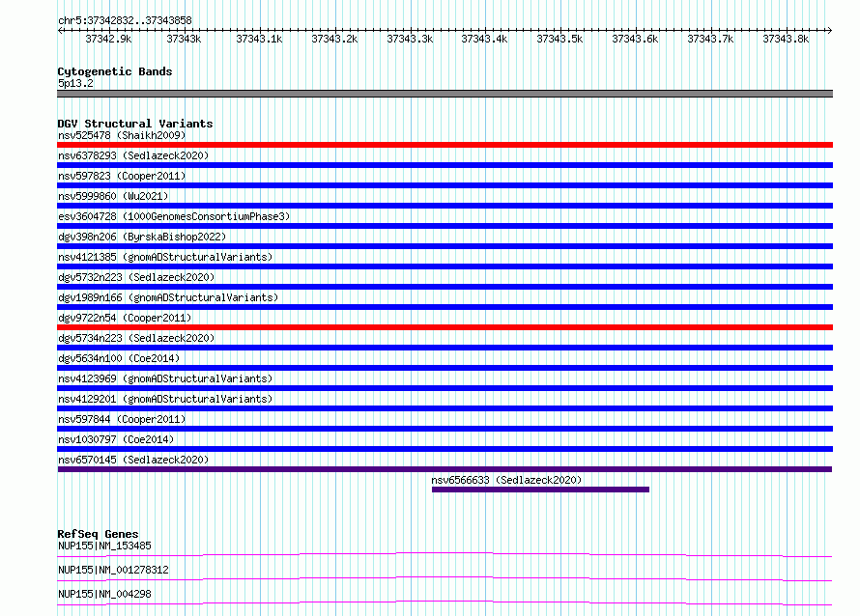Image resolution: width=860 pixels, height=616 pixels.
Task: Click the blue bar under nsv1030797
Action: tap(444, 449)
